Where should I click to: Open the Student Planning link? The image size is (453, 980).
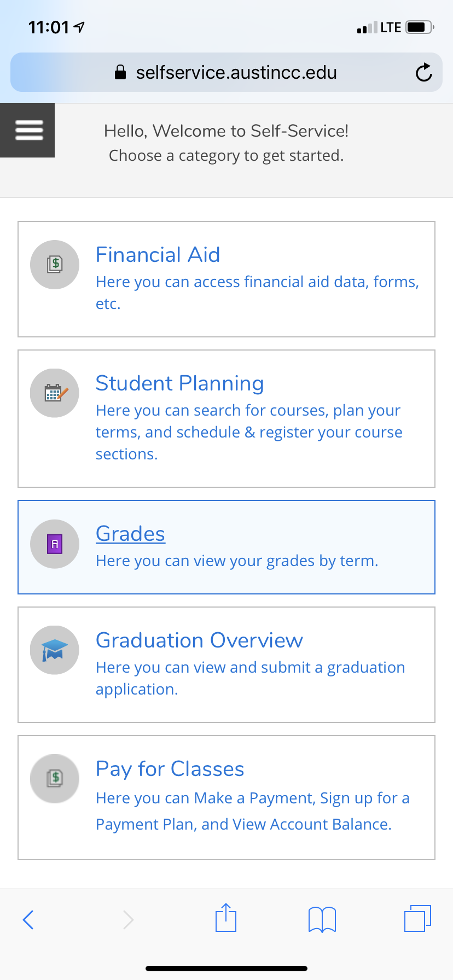pos(179,383)
